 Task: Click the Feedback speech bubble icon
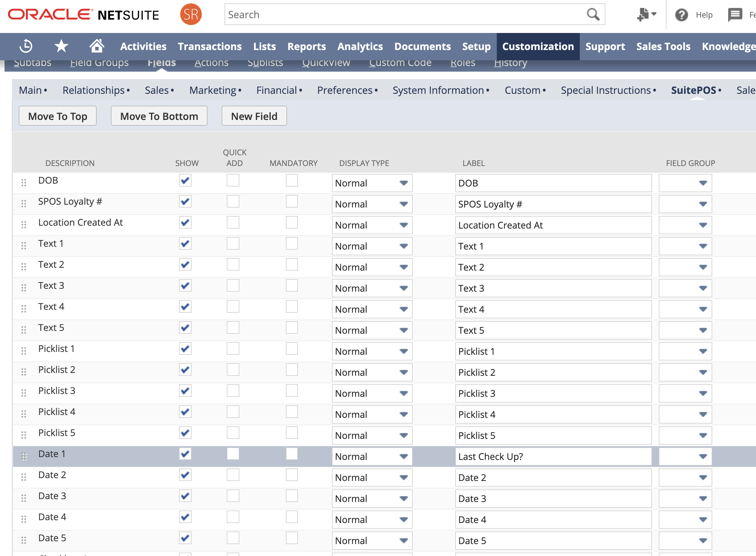(x=735, y=15)
